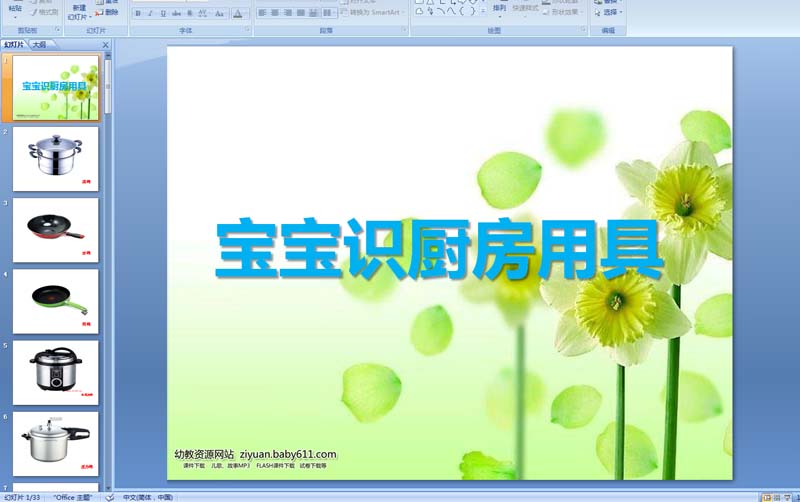Click the title text 宝宝识厨房用具
The width and height of the screenshot is (800, 502).
click(x=439, y=249)
